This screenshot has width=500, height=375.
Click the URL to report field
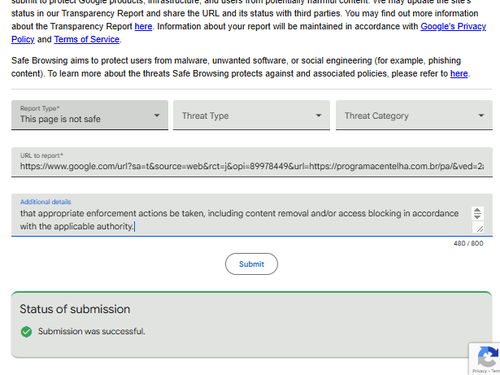pyautogui.click(x=252, y=162)
